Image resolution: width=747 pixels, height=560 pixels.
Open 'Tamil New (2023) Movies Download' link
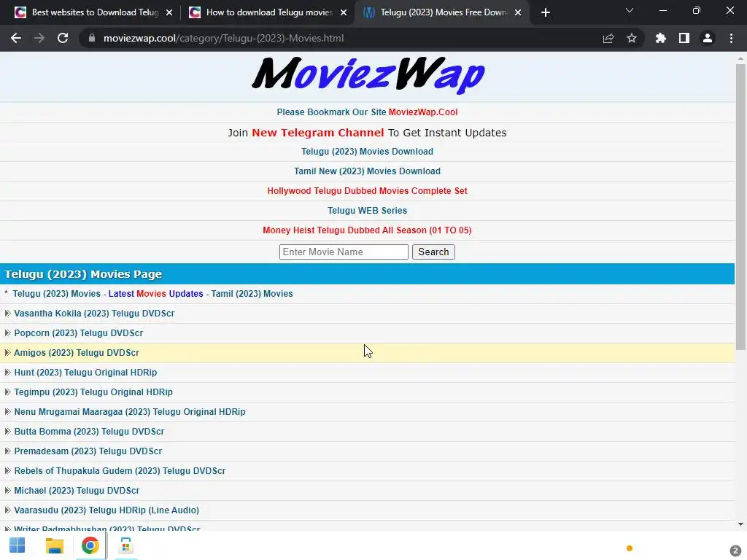pyautogui.click(x=368, y=171)
